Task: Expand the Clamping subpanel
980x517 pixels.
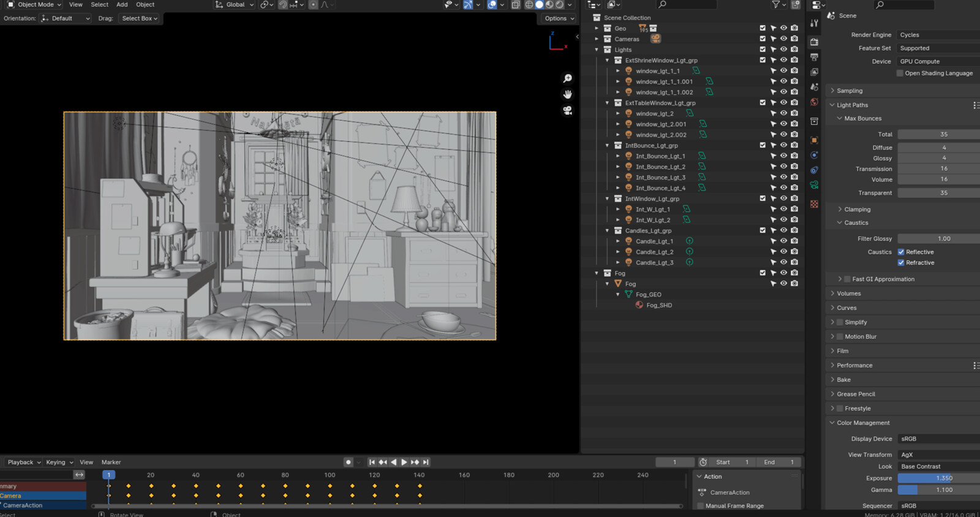Action: tap(858, 209)
